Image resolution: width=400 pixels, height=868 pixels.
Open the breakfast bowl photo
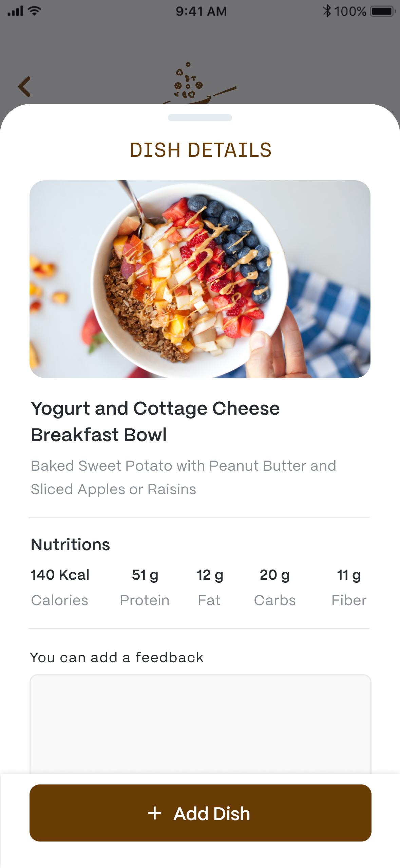point(200,278)
